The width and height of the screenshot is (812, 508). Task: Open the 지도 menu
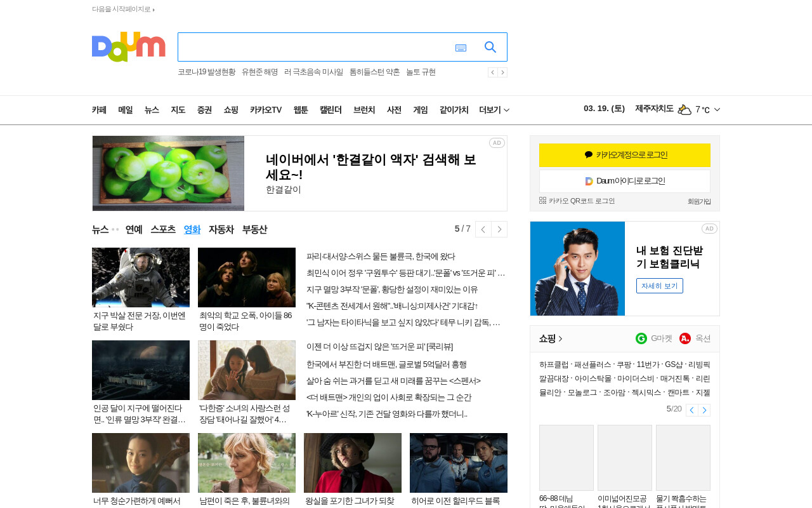click(x=178, y=110)
